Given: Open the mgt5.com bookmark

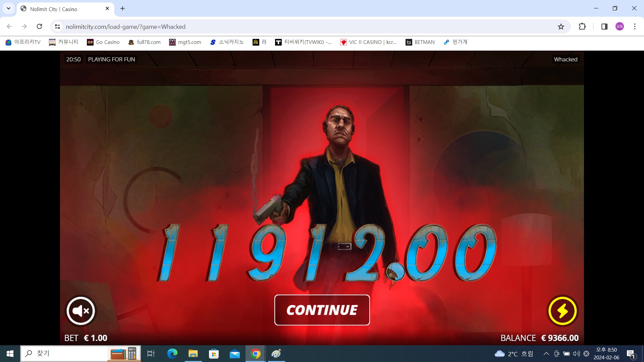Looking at the screenshot, I should coord(185,42).
